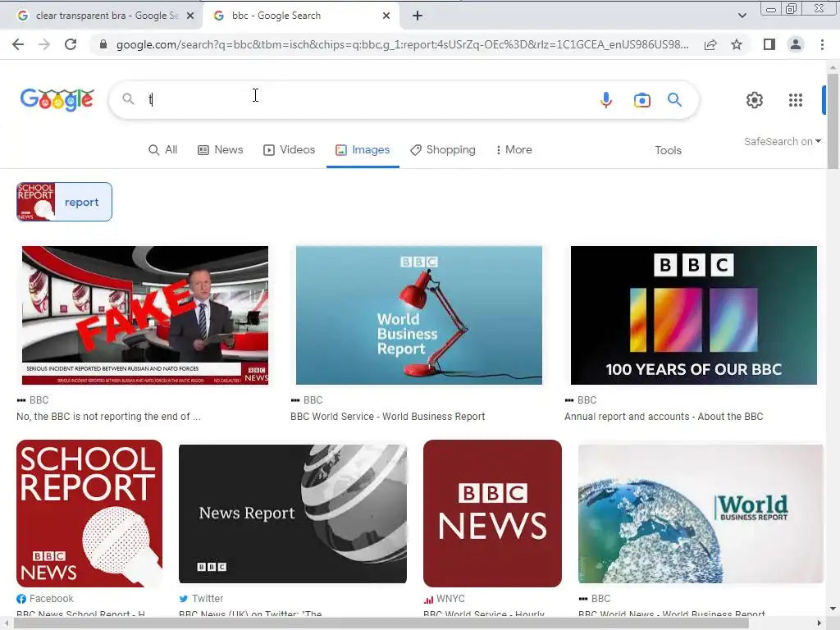Screen dimensions: 840x630
Task: Click the vertical page scrollbar
Action: coord(833,123)
